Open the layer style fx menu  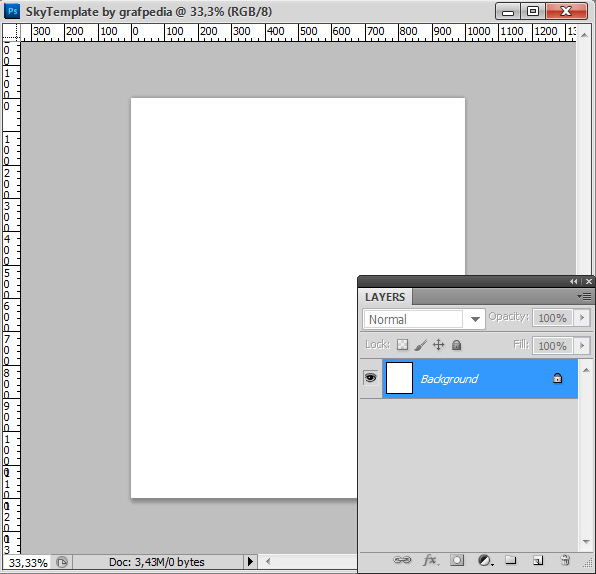[430, 560]
